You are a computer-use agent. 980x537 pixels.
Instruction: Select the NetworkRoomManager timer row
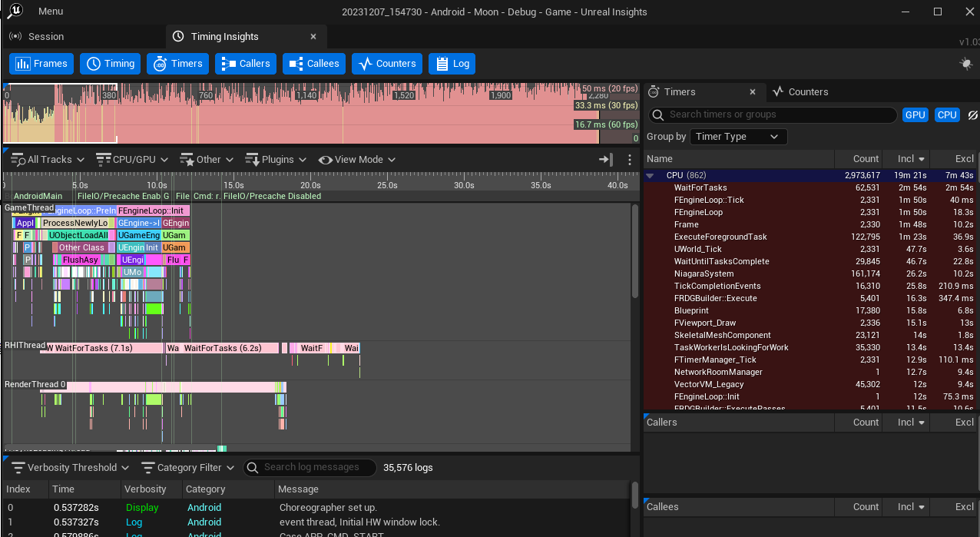coord(809,373)
